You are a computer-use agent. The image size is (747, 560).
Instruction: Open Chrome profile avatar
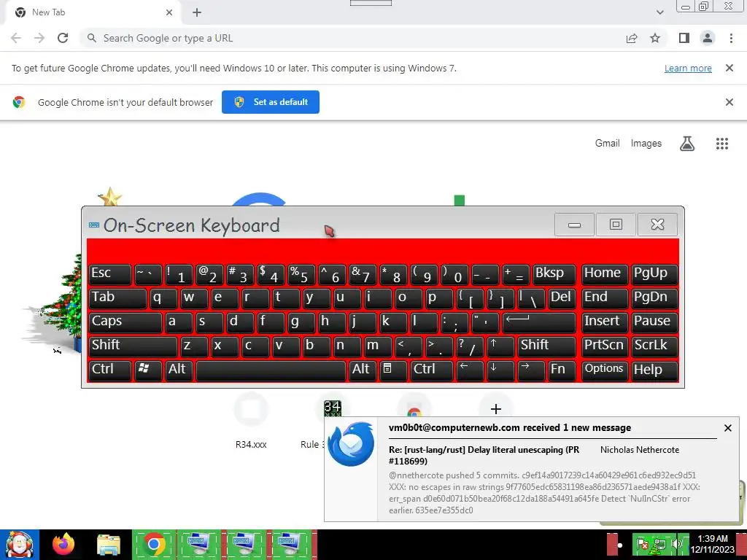pos(708,38)
